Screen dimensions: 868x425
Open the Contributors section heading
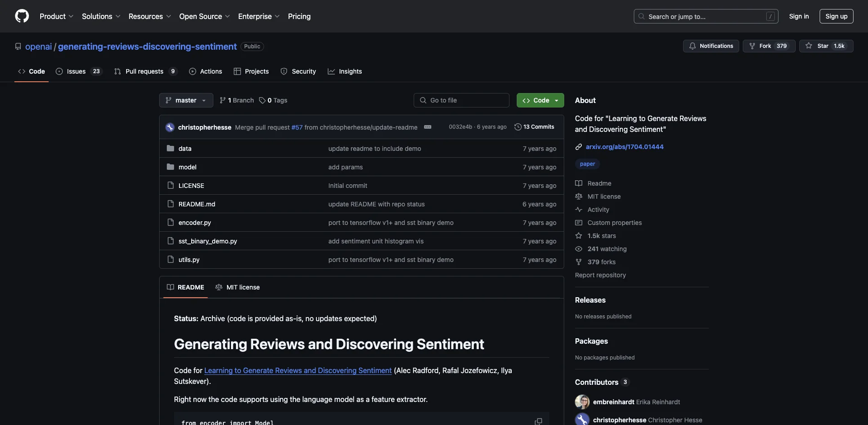pos(602,382)
